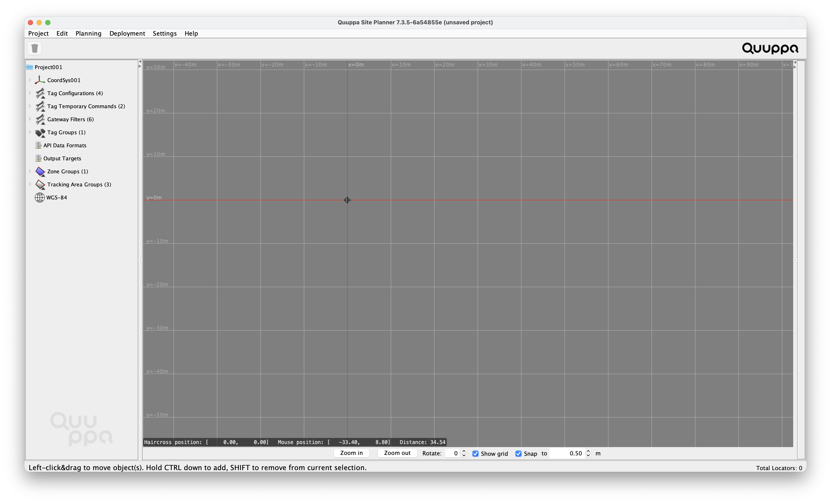Expand the Tag Configurations node
Image resolution: width=831 pixels, height=504 pixels.
[30, 93]
